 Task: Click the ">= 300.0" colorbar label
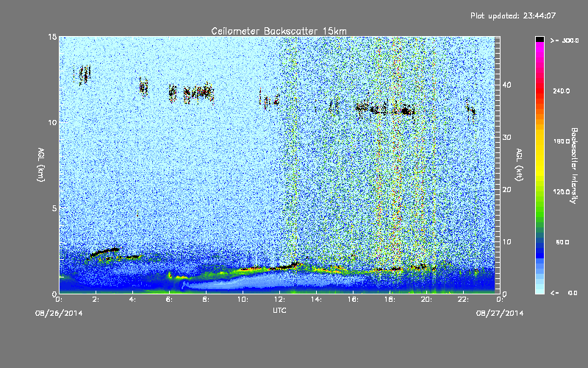pyautogui.click(x=564, y=40)
